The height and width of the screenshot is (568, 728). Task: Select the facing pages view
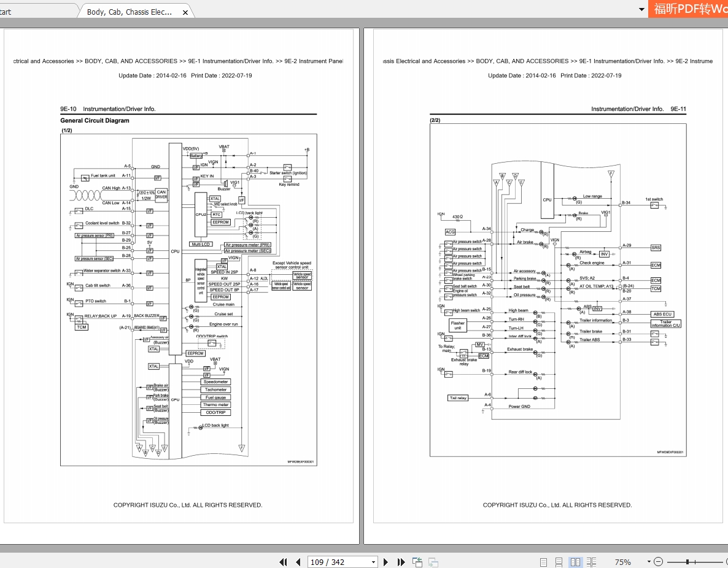(575, 562)
